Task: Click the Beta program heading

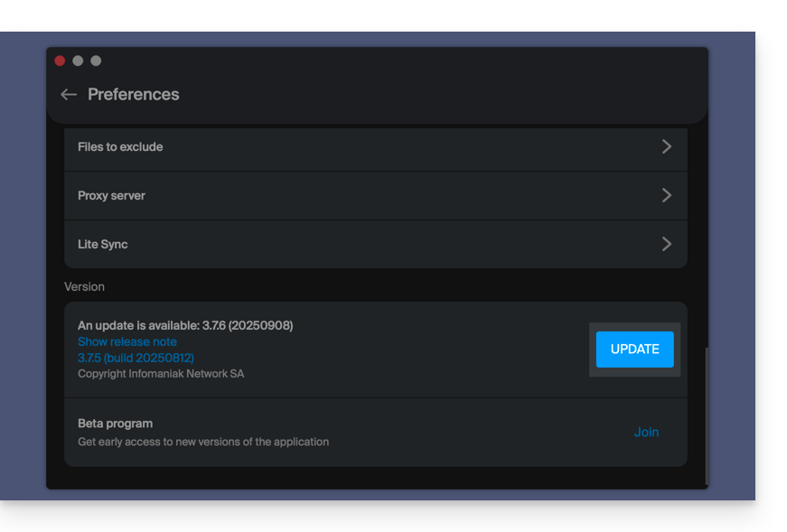Action: click(115, 424)
